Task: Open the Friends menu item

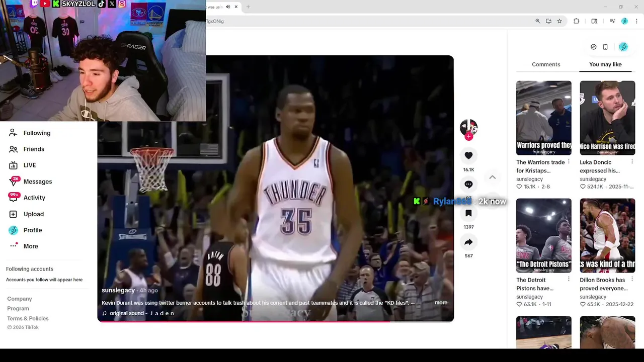Action: click(34, 149)
